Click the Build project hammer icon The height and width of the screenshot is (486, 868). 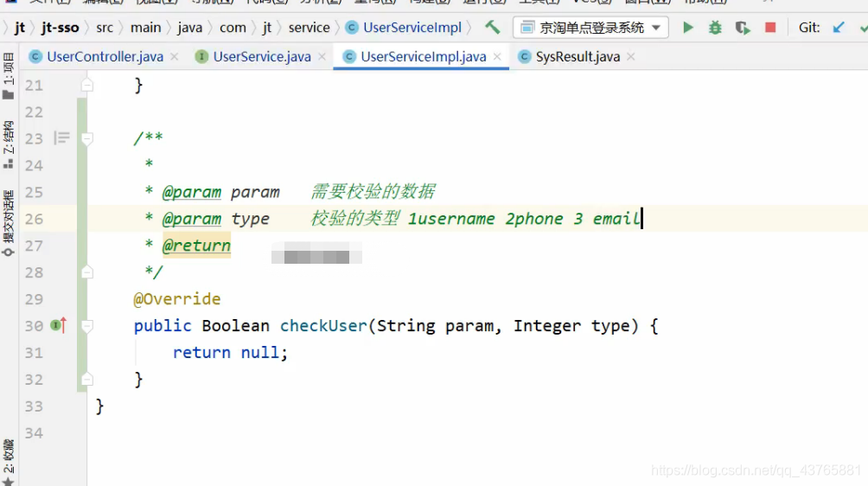(x=492, y=27)
